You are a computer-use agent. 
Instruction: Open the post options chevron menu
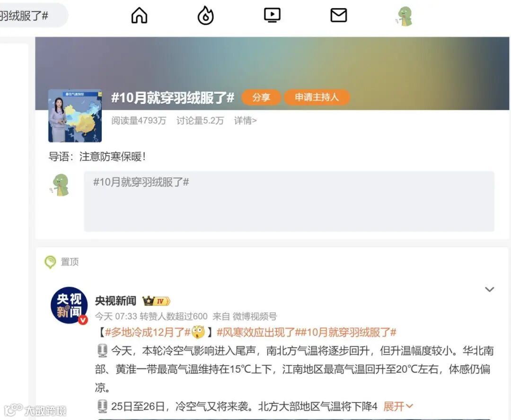pos(490,289)
